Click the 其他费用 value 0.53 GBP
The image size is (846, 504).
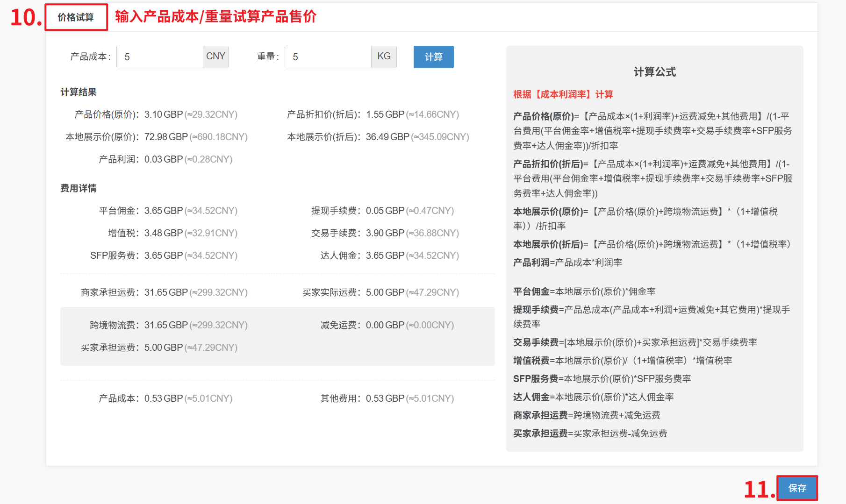(x=385, y=398)
